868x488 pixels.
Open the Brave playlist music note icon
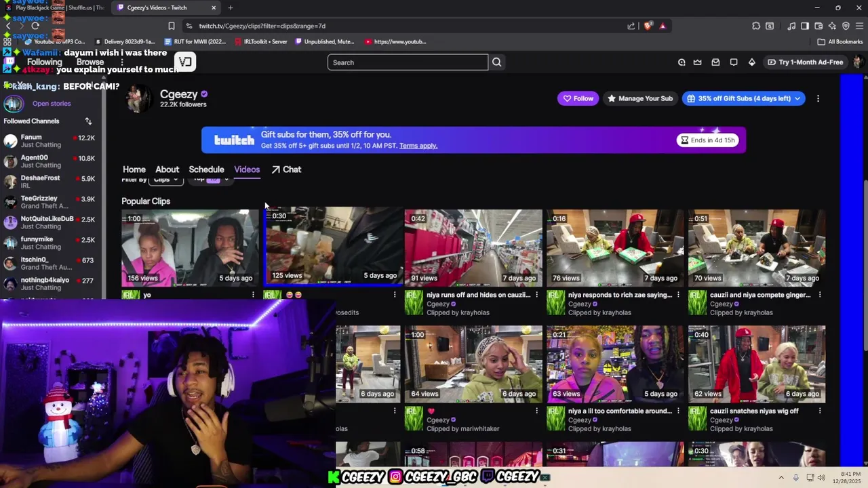[x=791, y=26]
